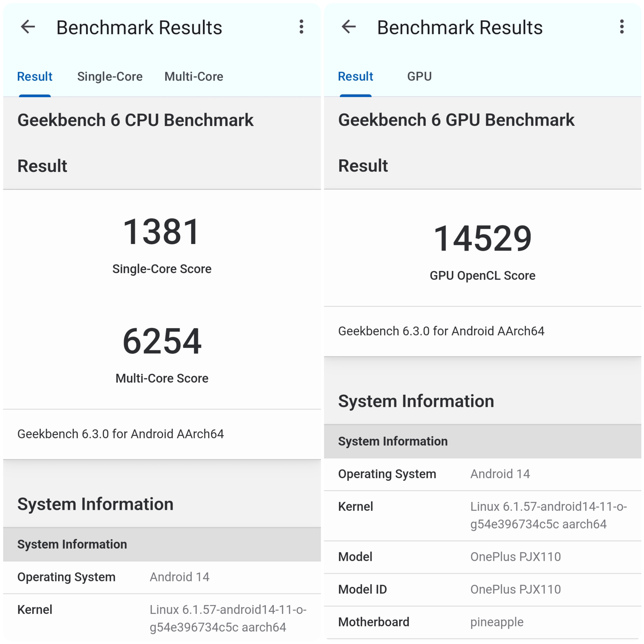Image resolution: width=644 pixels, height=644 pixels.
Task: Tap the 14529 GPU OpenCL score
Action: pyautogui.click(x=482, y=239)
